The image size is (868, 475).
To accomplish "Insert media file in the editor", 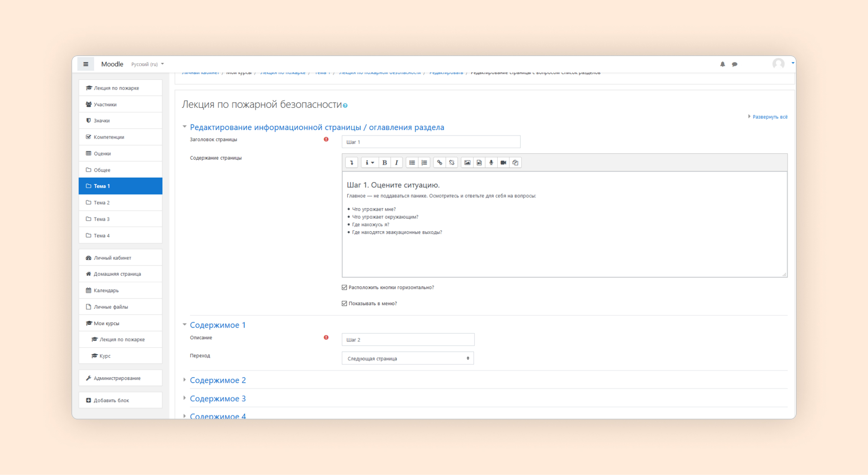I will [479, 162].
